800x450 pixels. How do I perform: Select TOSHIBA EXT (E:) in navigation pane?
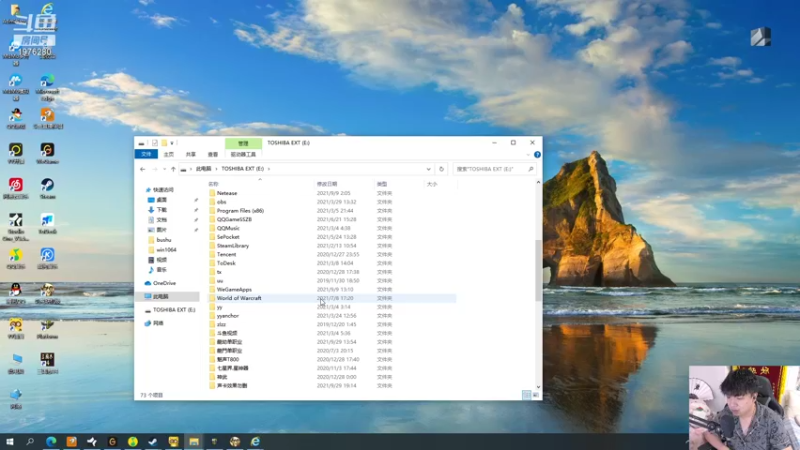click(174, 310)
